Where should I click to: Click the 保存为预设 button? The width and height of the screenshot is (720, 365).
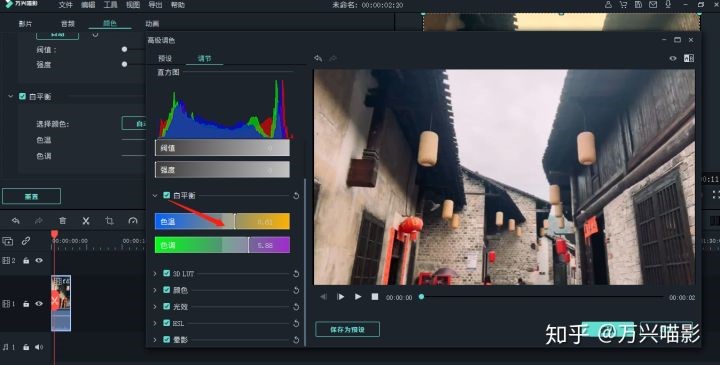347,329
